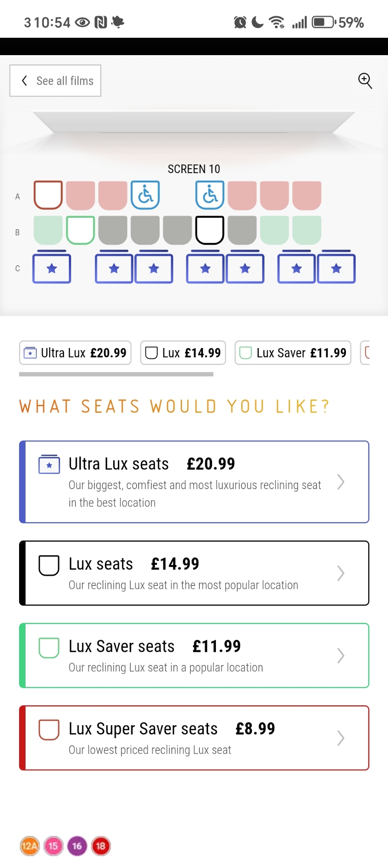The height and width of the screenshot is (868, 388).
Task: Select left wheelchair seat in row A
Action: click(146, 195)
